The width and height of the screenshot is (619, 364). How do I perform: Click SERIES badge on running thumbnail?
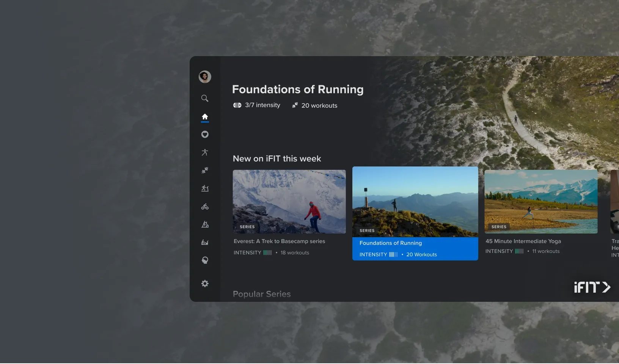pos(367,231)
